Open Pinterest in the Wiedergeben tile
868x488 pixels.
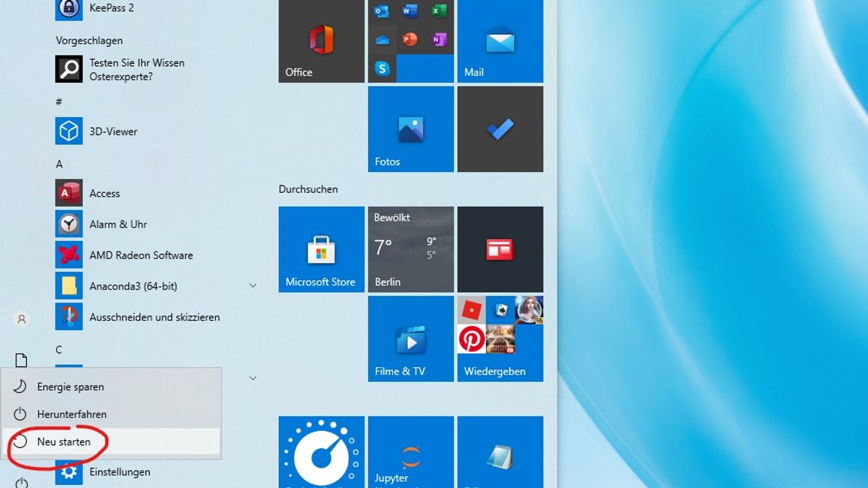pyautogui.click(x=472, y=339)
